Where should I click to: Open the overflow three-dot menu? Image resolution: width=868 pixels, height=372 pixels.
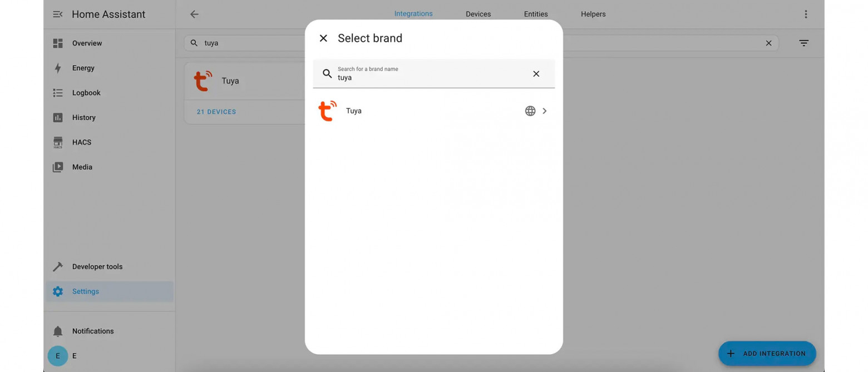coord(805,14)
